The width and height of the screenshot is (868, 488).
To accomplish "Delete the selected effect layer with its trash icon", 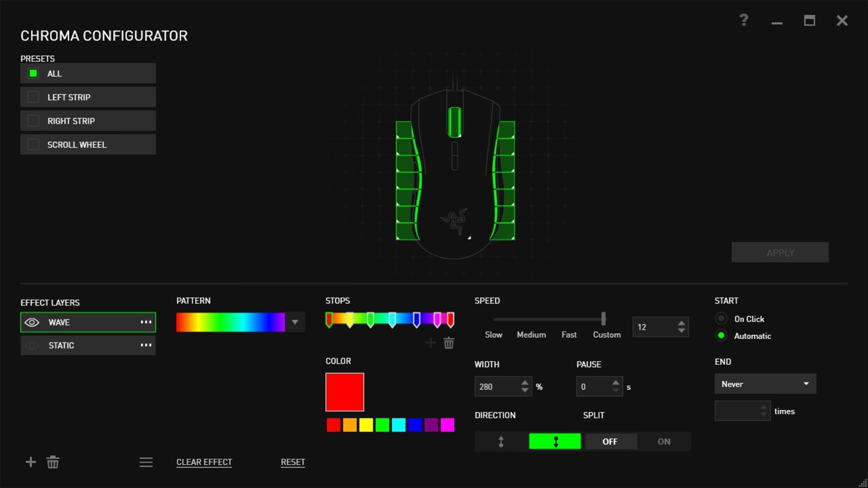I will pyautogui.click(x=53, y=462).
